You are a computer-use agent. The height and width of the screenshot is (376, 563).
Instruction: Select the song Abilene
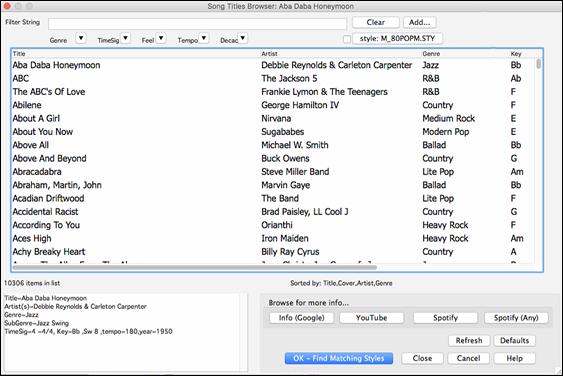(27, 105)
